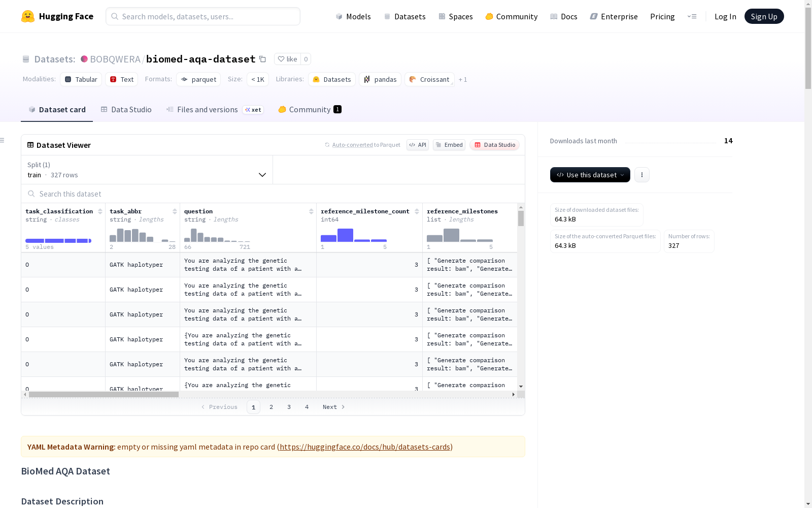The height and width of the screenshot is (508, 812).
Task: Go to Datasets in the top navigation
Action: pyautogui.click(x=404, y=16)
